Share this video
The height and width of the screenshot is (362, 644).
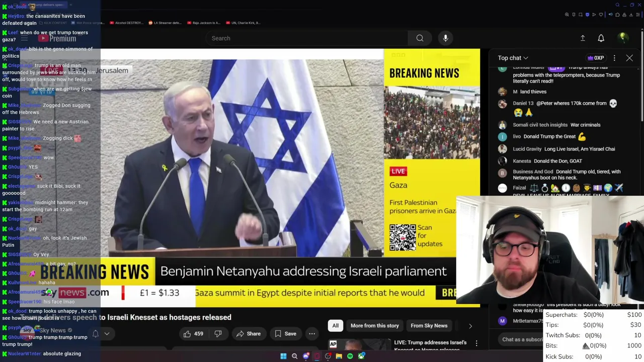coord(249,334)
